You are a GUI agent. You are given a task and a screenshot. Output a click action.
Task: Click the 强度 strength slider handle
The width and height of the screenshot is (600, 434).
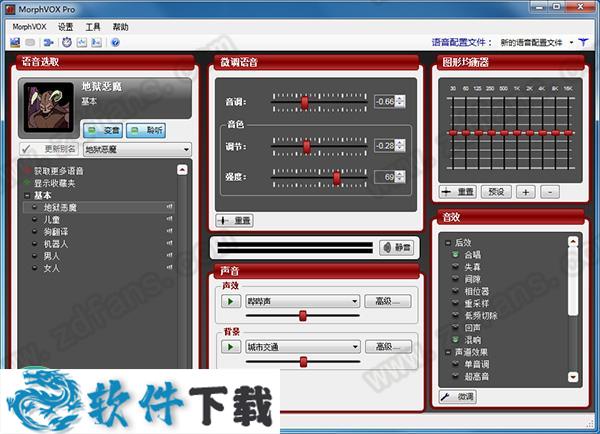(336, 178)
